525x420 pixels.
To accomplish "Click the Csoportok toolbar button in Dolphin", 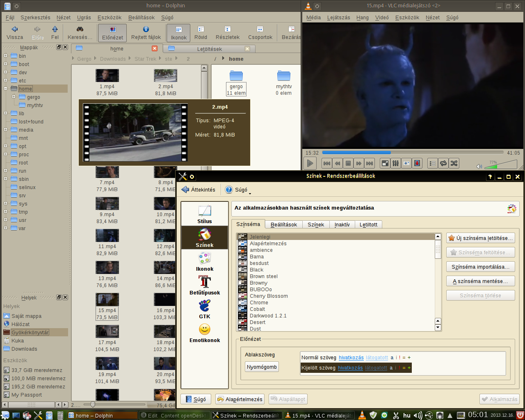I will click(260, 33).
